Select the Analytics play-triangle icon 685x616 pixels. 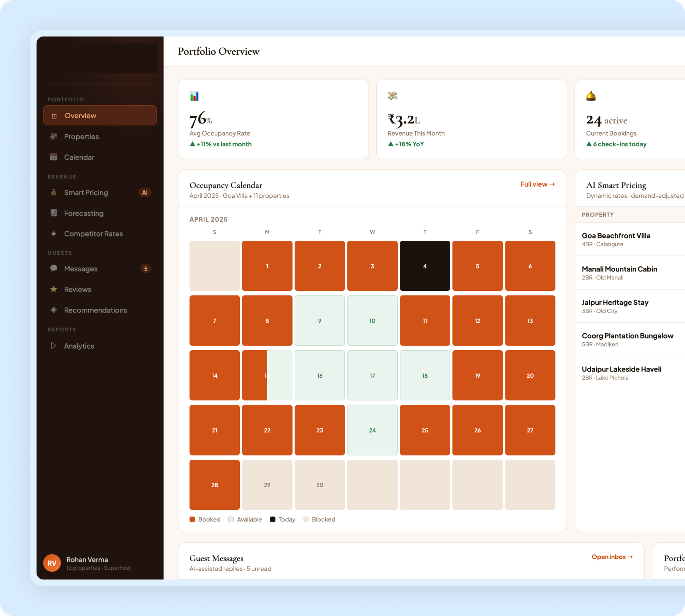tap(53, 346)
